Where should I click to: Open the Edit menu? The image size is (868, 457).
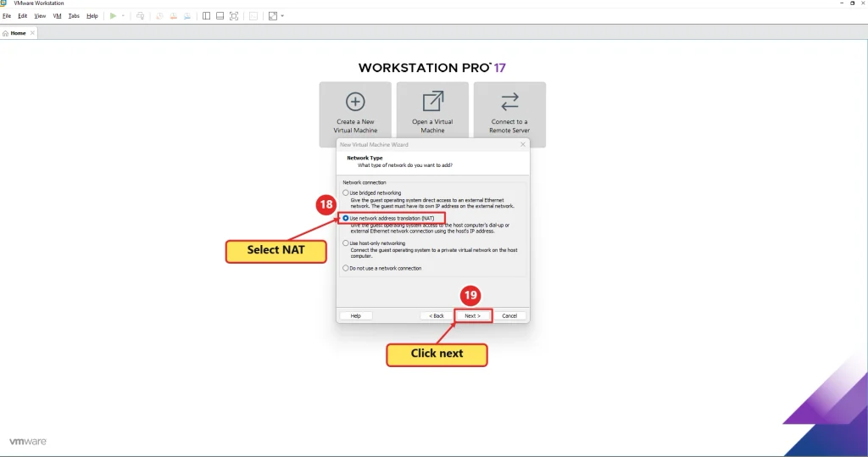[23, 16]
